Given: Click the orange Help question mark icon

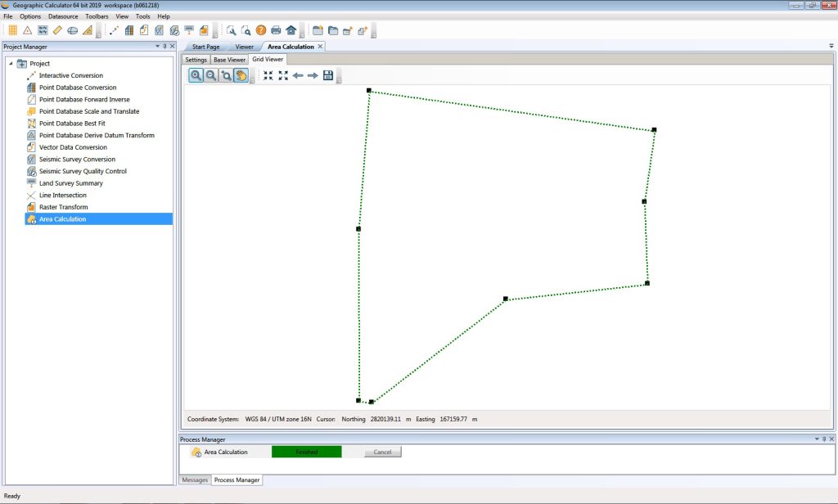Looking at the screenshot, I should coord(261,30).
